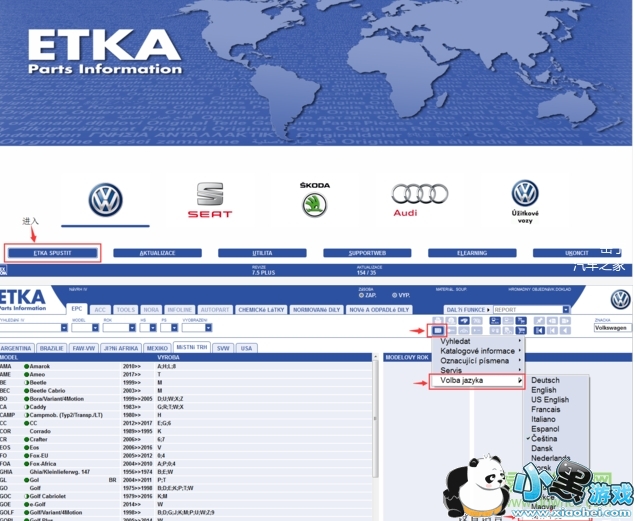Select the BRAZILIE market tab
Viewport: 635px width, 521px height.
pos(51,348)
